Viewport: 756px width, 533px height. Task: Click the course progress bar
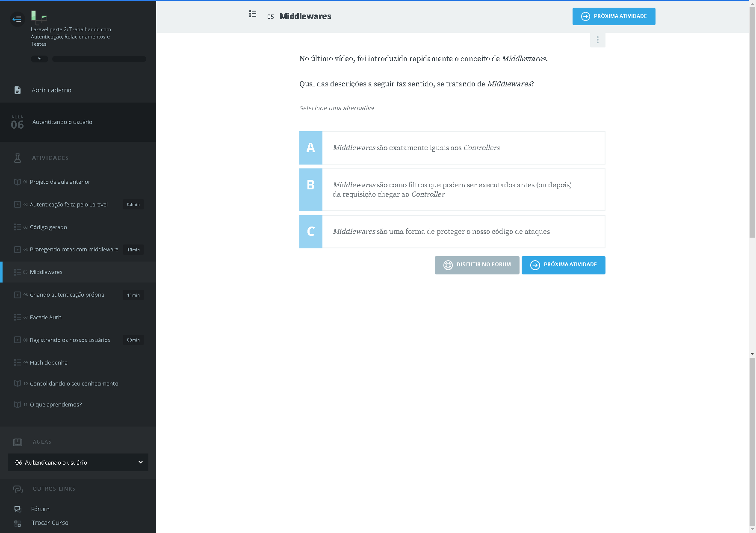pos(99,59)
